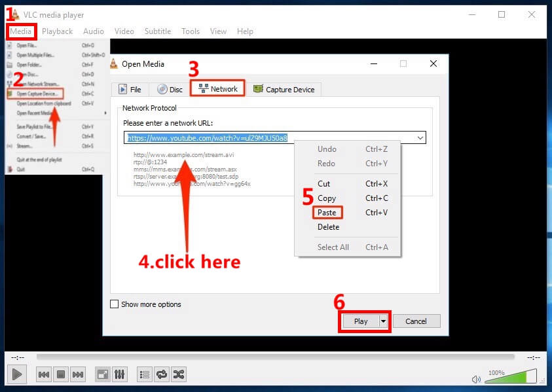Viewport: 552px width, 392px height.
Task: Click the playback seek bar
Action: (x=275, y=357)
